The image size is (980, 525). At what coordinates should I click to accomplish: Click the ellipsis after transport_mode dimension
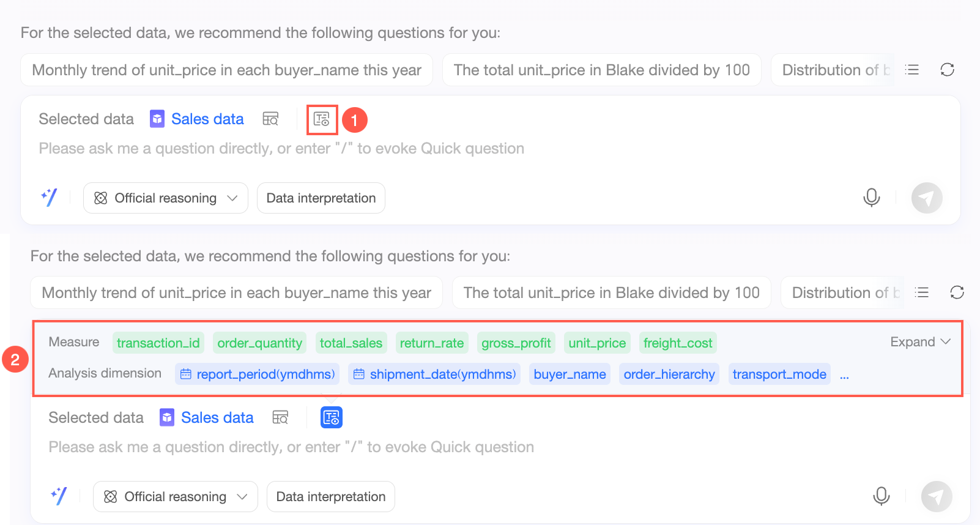pyautogui.click(x=844, y=374)
